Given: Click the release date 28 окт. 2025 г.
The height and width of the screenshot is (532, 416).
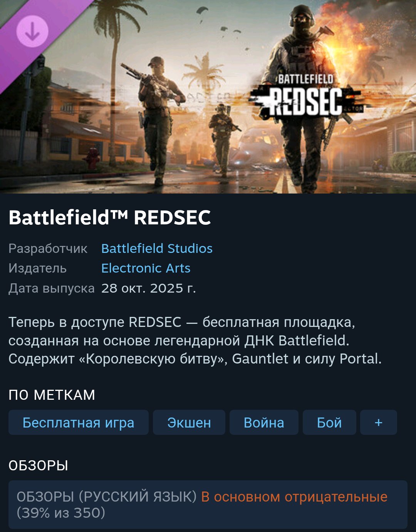Looking at the screenshot, I should point(149,288).
